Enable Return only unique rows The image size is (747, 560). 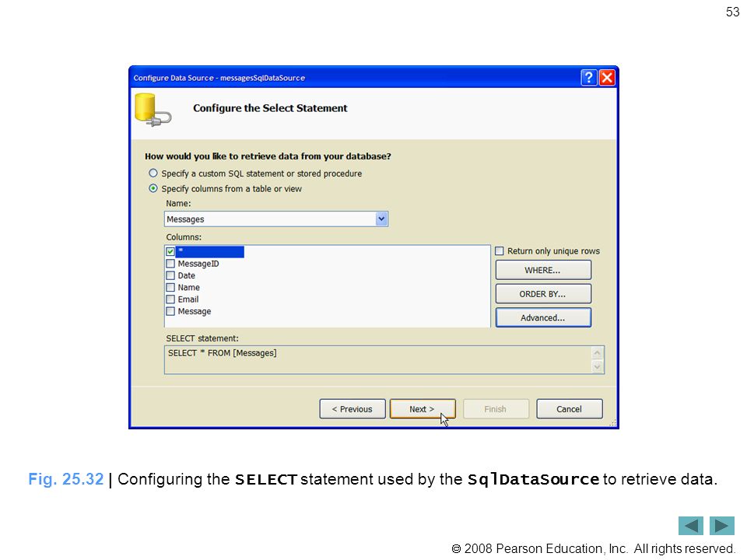[x=500, y=251]
